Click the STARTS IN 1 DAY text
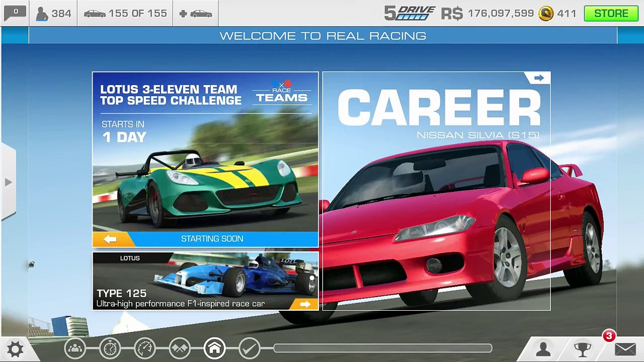644x362 pixels. 124,132
